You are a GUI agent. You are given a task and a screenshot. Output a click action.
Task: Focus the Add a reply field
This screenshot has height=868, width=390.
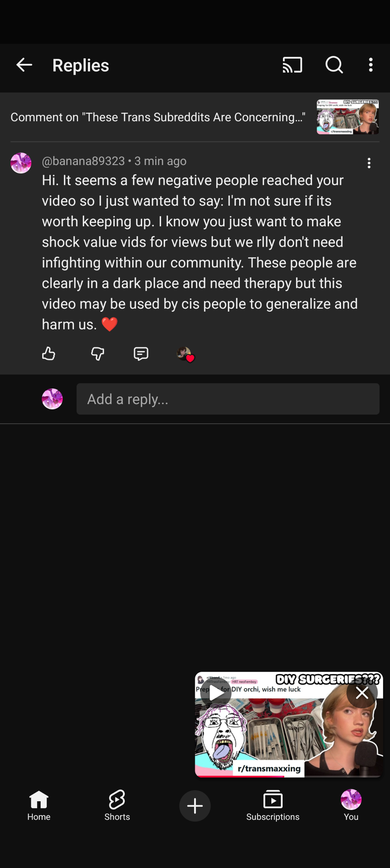(x=228, y=399)
